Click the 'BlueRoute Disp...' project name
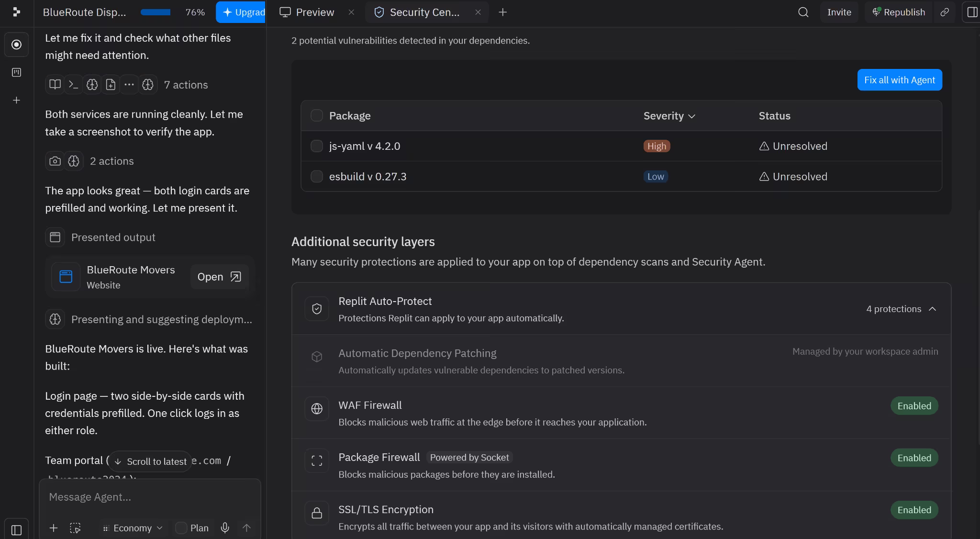 pos(85,12)
